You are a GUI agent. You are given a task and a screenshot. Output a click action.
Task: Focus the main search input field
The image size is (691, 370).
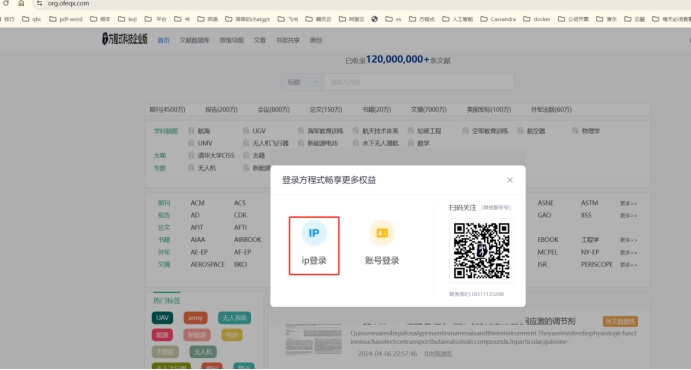(419, 82)
